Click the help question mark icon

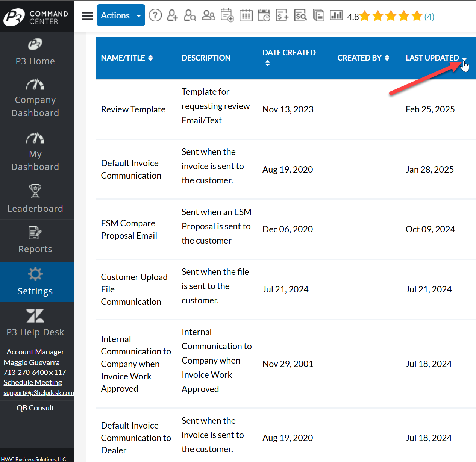pyautogui.click(x=155, y=15)
